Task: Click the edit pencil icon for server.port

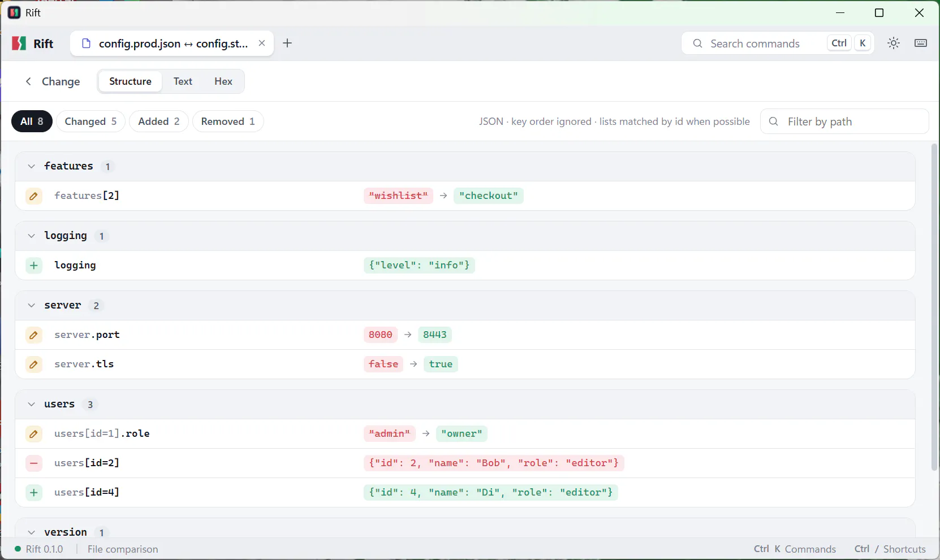Action: click(x=34, y=335)
